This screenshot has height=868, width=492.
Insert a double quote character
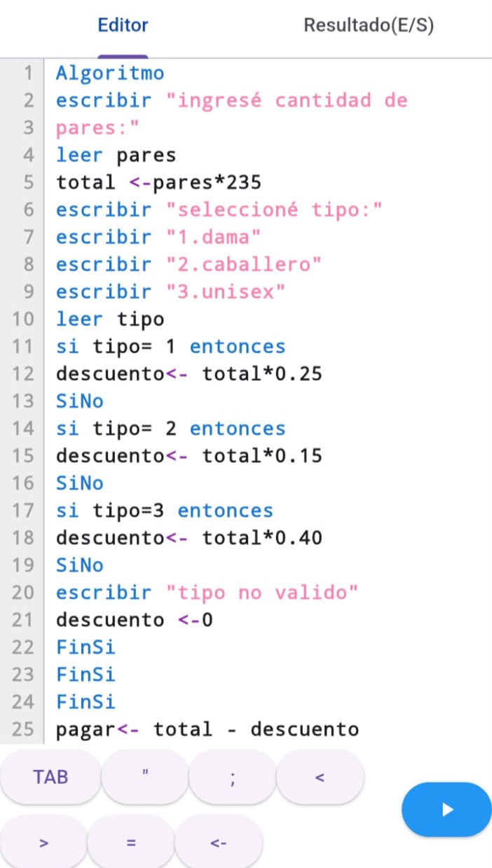click(145, 776)
